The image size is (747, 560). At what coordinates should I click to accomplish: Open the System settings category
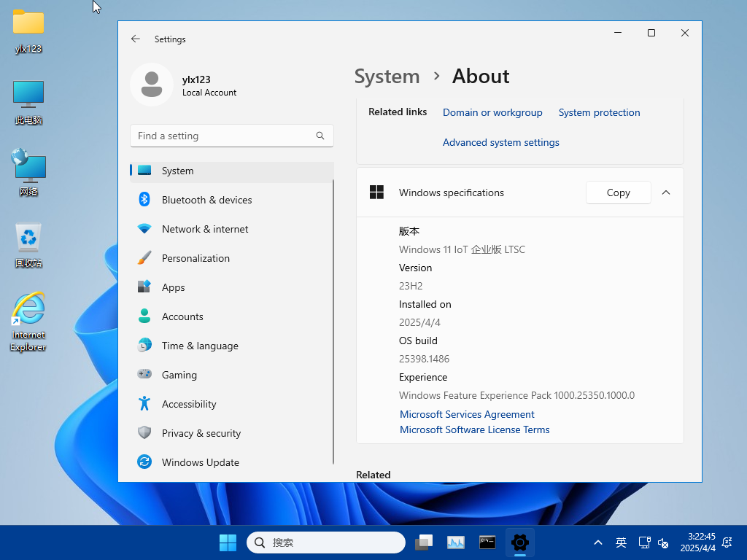232,171
